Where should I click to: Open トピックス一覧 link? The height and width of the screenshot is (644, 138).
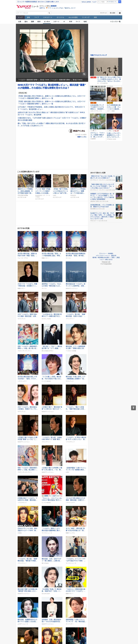[x=115, y=21]
